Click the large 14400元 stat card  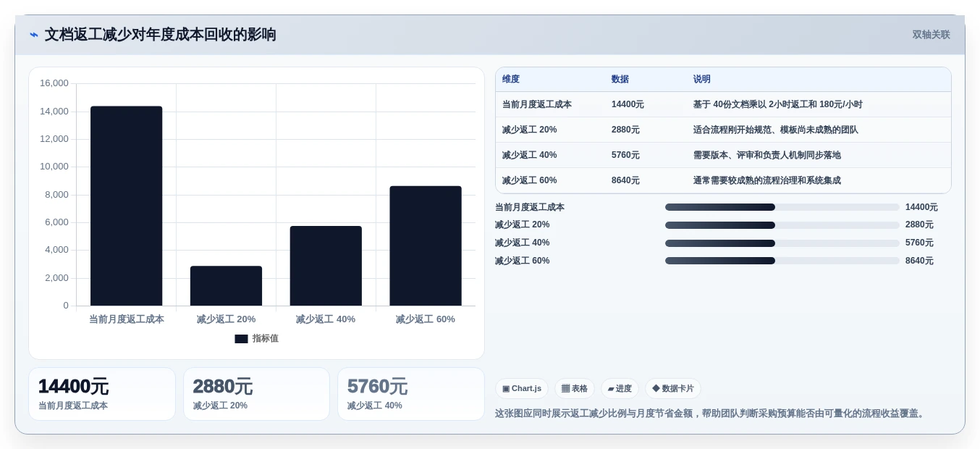[x=102, y=394]
